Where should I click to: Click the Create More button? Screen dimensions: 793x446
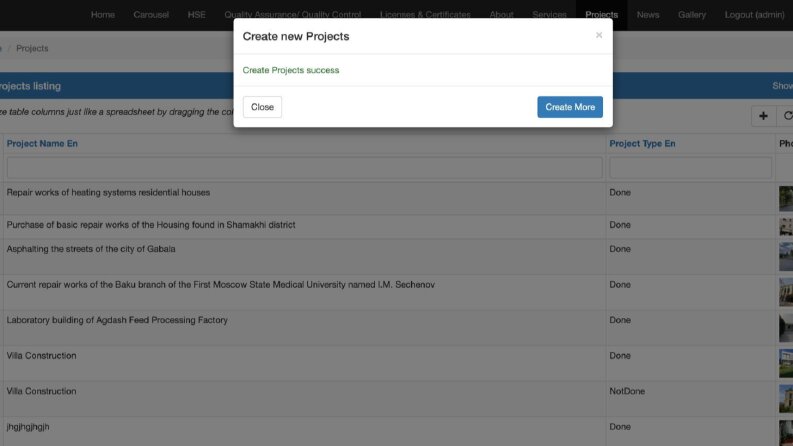click(x=570, y=107)
